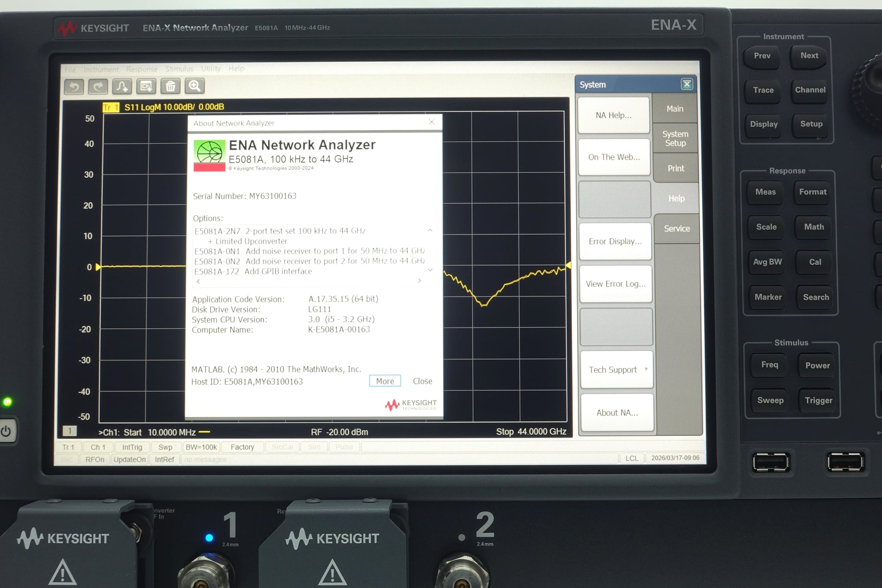The width and height of the screenshot is (882, 588).
Task: Toggle Swp in the status bar
Action: [165, 447]
